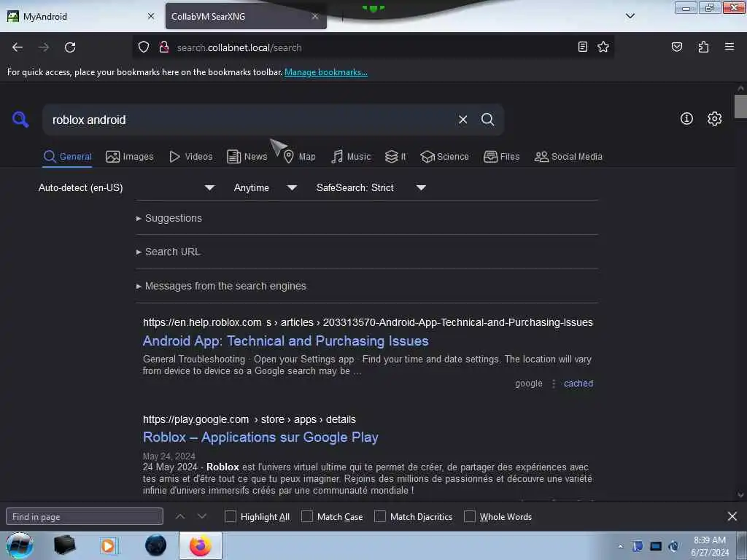Open the extensions puzzle icon

pos(703,47)
